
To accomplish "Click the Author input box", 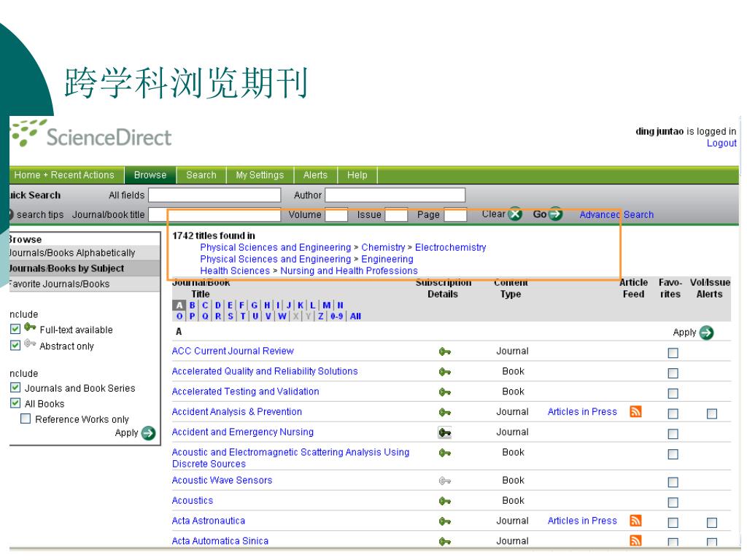I will [x=395, y=195].
